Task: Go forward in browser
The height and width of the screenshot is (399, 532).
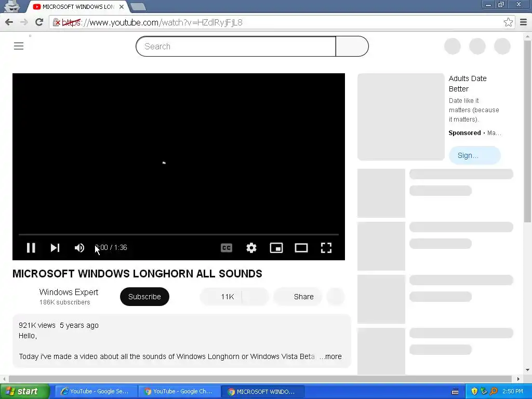Action: (x=24, y=22)
